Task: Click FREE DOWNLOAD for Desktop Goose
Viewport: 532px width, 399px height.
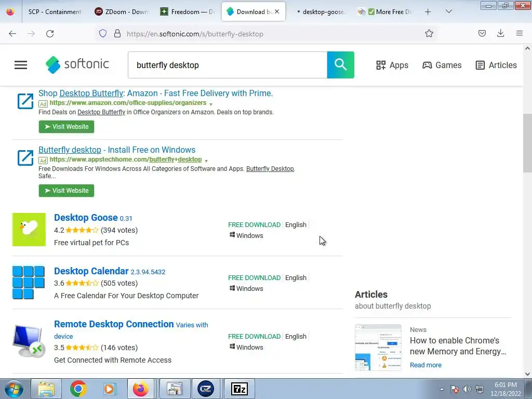Action: tap(254, 225)
